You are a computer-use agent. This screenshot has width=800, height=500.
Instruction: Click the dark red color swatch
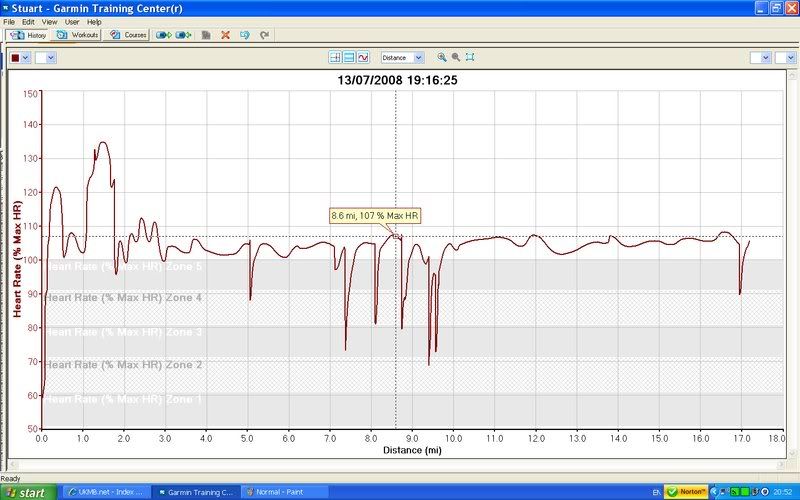[x=15, y=58]
